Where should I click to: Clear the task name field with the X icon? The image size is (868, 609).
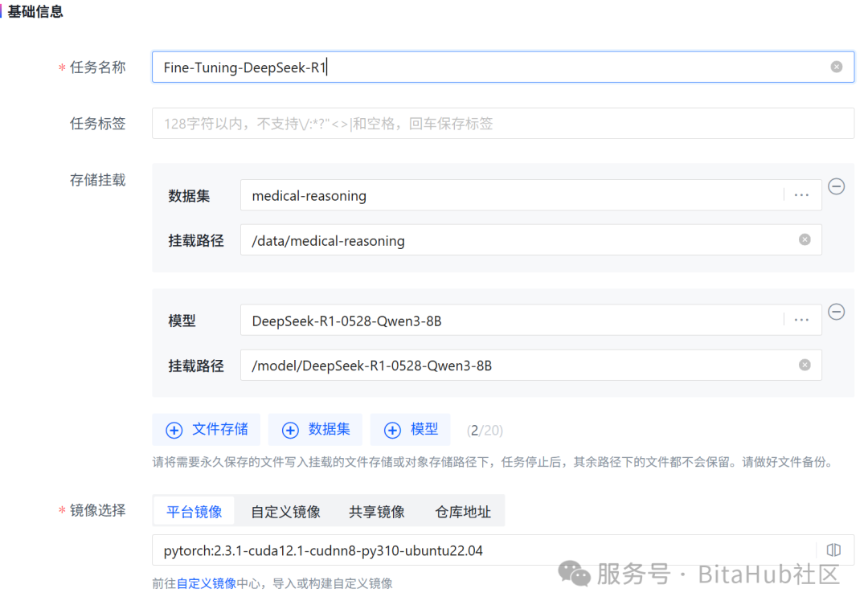pos(837,67)
